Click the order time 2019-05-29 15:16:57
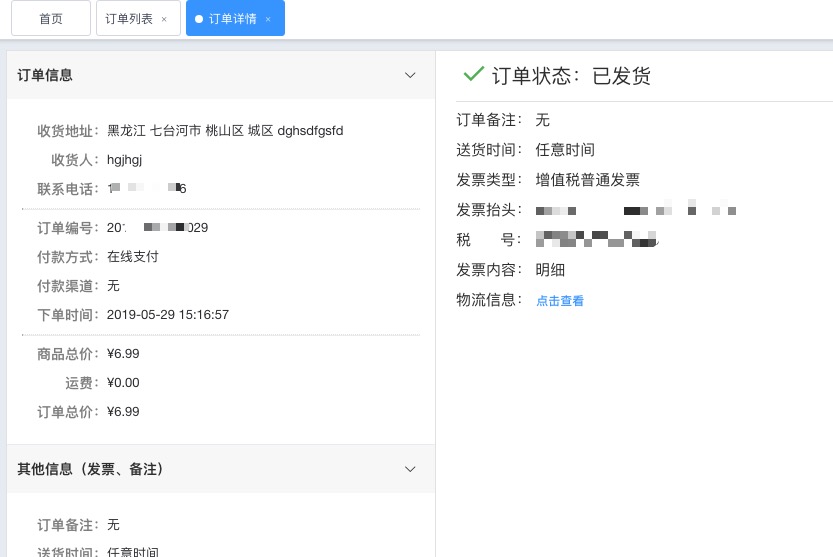Screen dimensions: 833x557 pos(168,315)
